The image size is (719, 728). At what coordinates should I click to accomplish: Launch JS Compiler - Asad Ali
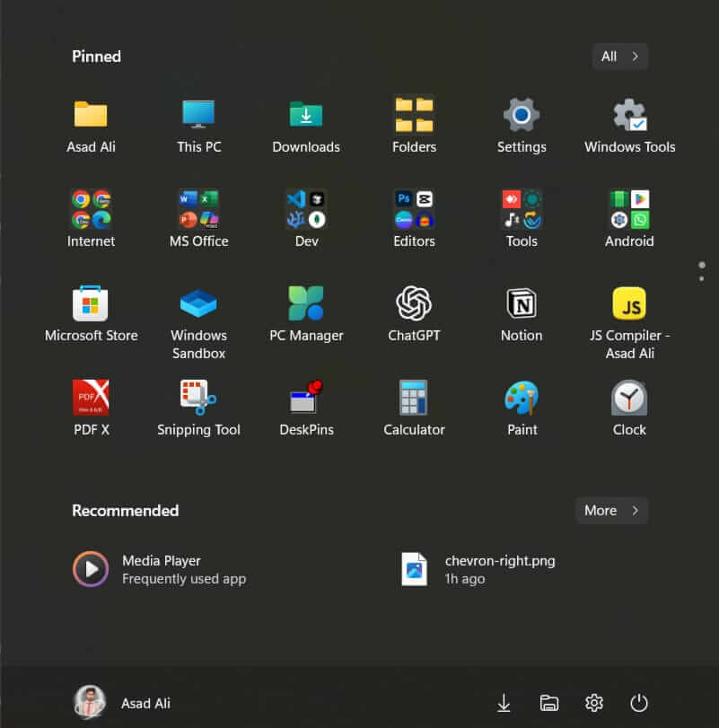(629, 322)
